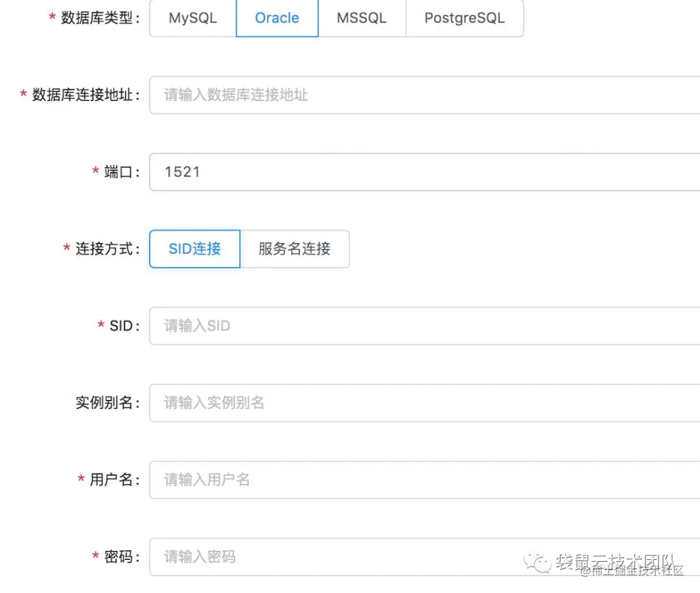The height and width of the screenshot is (593, 700).
Task: Select SID连接 connection method
Action: coord(194,249)
